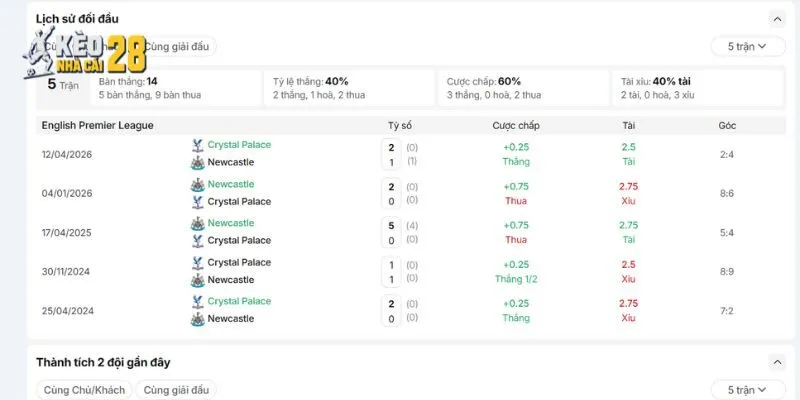Click Newcastle crest in 04/01/2026 match
800x400 pixels.
197,185
